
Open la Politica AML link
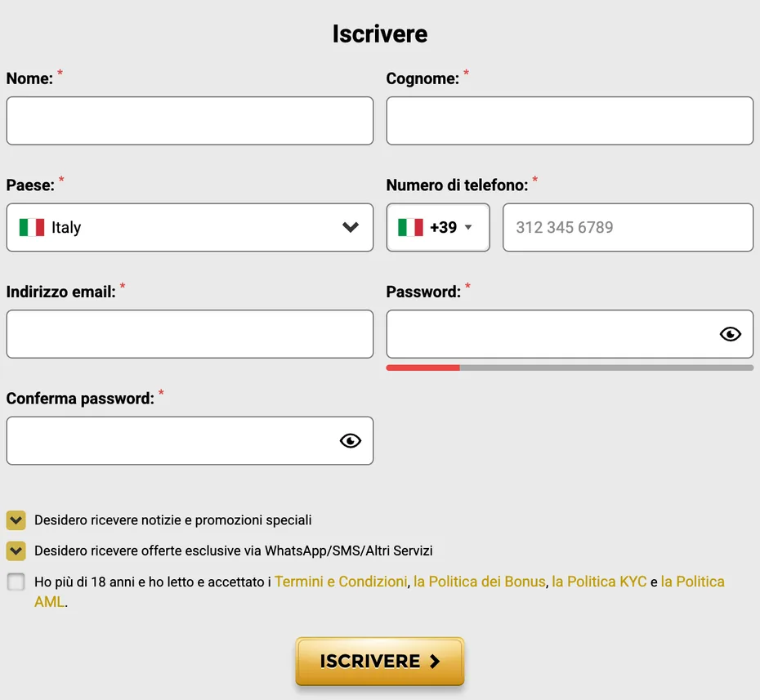(x=693, y=582)
